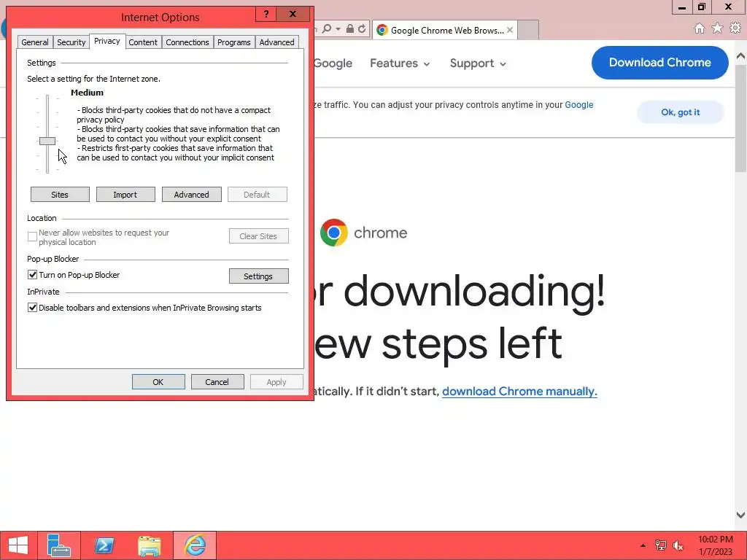Select the Privacy tab
The width and height of the screenshot is (747, 560).
(x=107, y=41)
